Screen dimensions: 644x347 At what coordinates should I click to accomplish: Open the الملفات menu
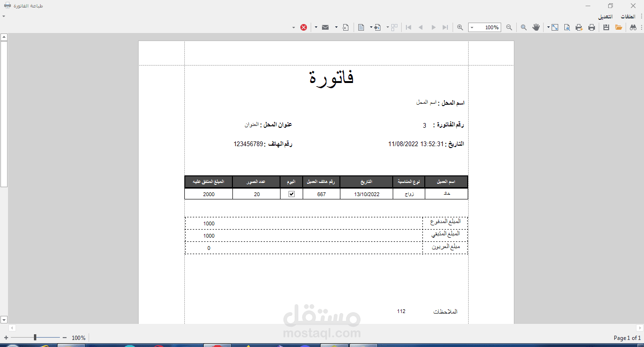[x=627, y=17]
